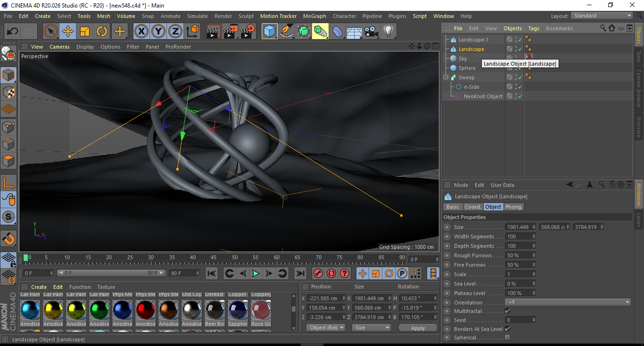This screenshot has height=346, width=644.
Task: Enable Axis mode L-shaped icon
Action: pyautogui.click(x=8, y=183)
